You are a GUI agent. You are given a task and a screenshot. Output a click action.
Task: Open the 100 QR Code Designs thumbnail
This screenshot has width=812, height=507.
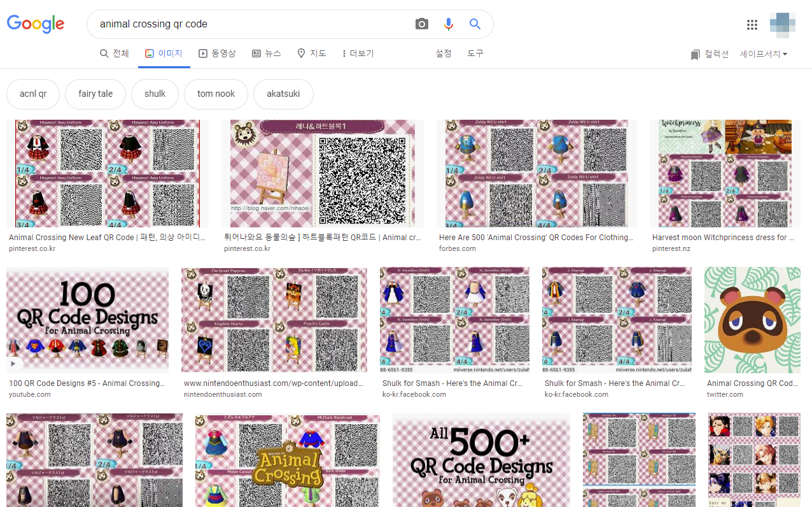tap(87, 320)
